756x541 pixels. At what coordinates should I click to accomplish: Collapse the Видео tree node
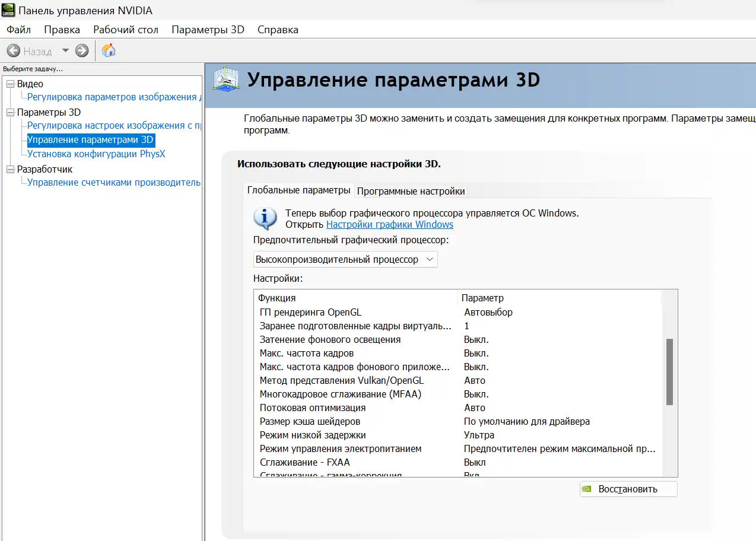click(10, 84)
